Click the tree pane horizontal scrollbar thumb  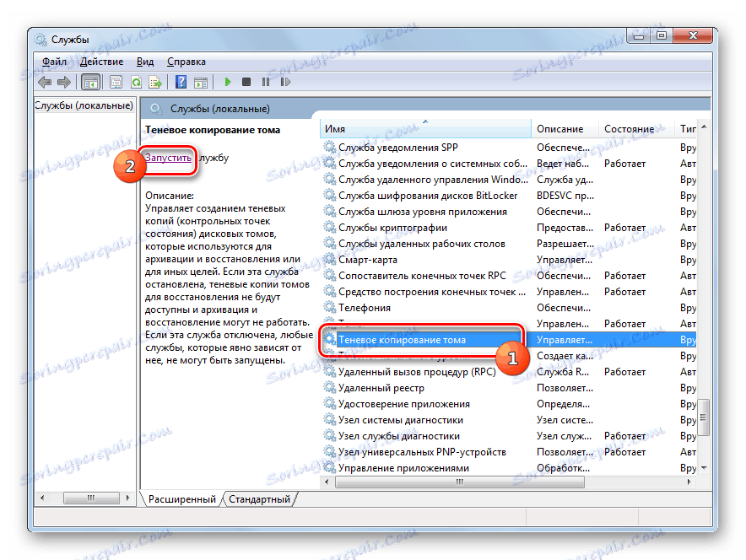pyautogui.click(x=91, y=498)
